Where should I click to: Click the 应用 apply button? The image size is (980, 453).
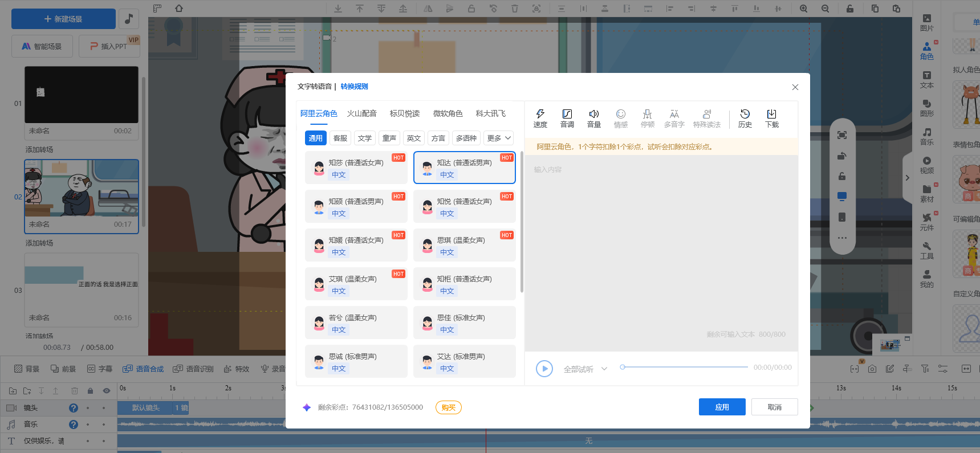(x=722, y=407)
